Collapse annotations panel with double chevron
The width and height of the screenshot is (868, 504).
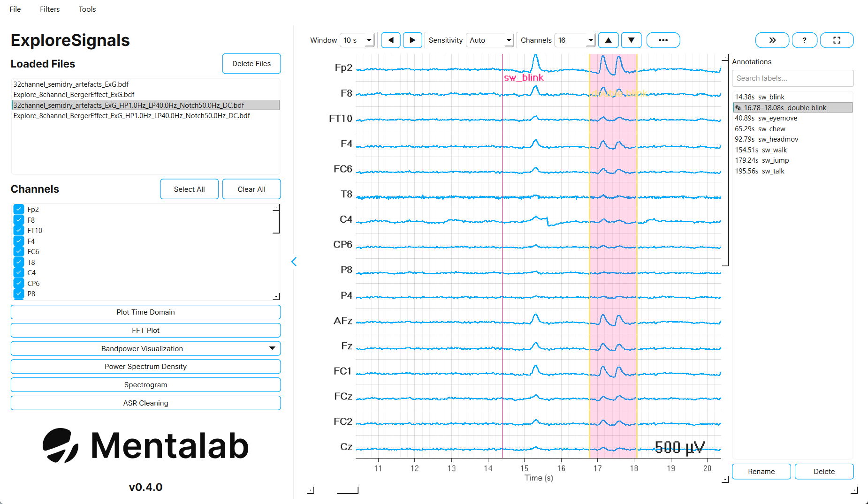point(772,40)
